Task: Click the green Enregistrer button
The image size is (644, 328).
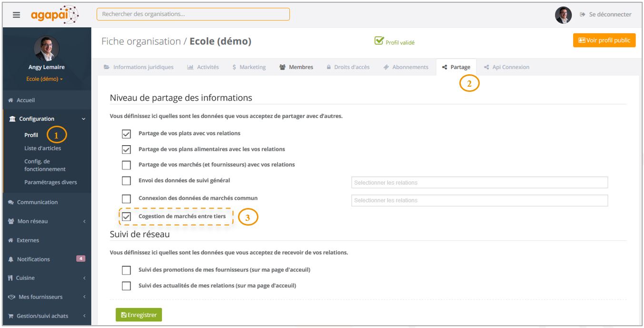Action: coord(139,315)
